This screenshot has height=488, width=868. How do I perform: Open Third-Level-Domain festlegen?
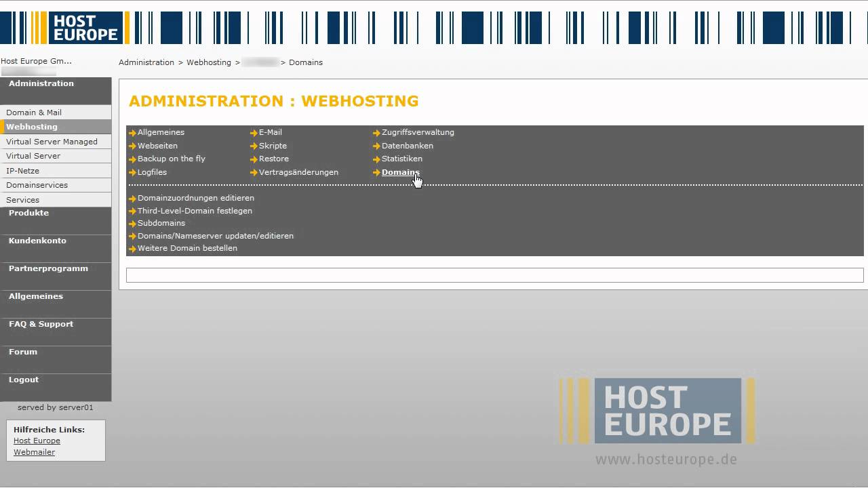(x=195, y=211)
